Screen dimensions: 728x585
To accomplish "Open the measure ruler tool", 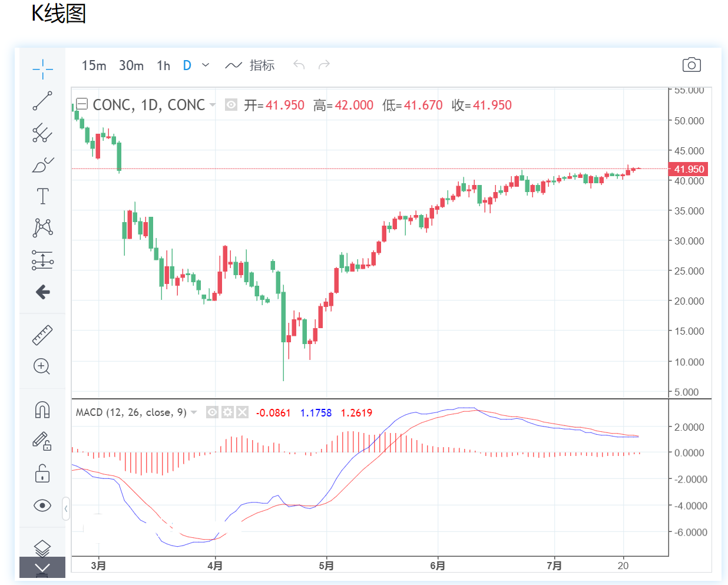I will 42,335.
